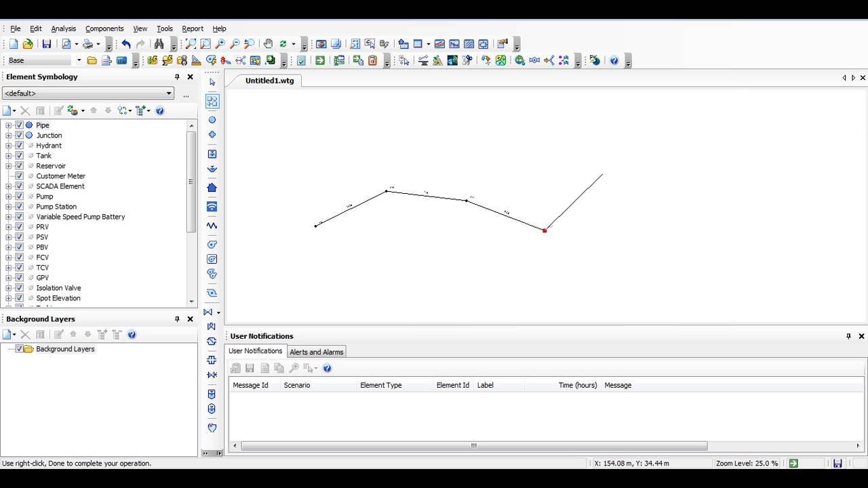Click the ellipsis button beside <default>

click(x=186, y=94)
